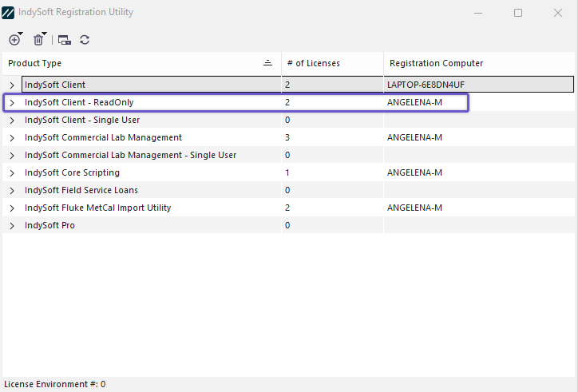
Task: Click the add license plus icon
Action: click(14, 39)
